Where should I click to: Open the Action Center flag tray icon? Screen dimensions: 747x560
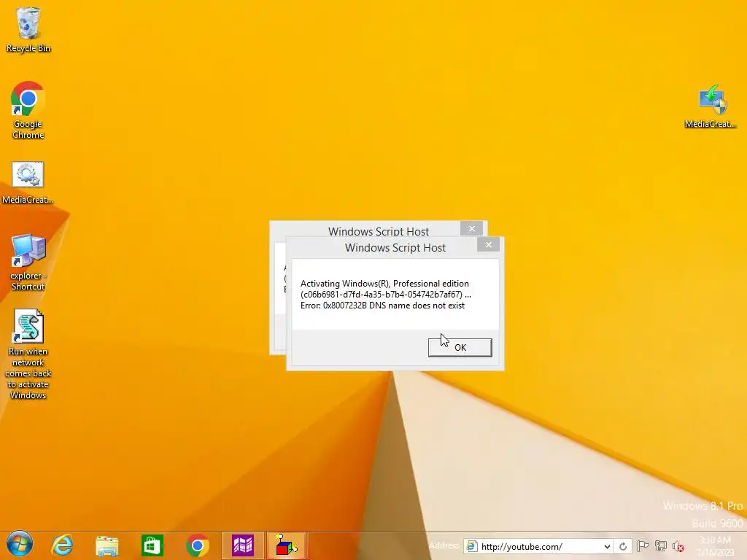tap(643, 546)
